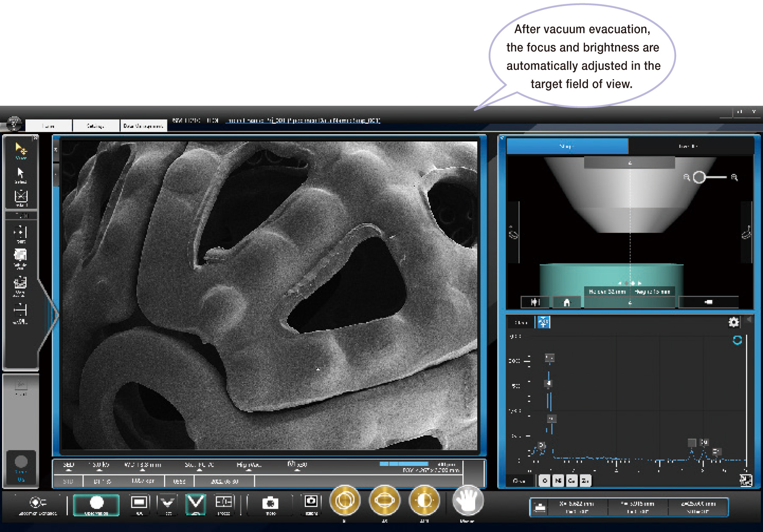763x532 pixels.
Task: Open spectrum settings gear icon
Action: [733, 322]
